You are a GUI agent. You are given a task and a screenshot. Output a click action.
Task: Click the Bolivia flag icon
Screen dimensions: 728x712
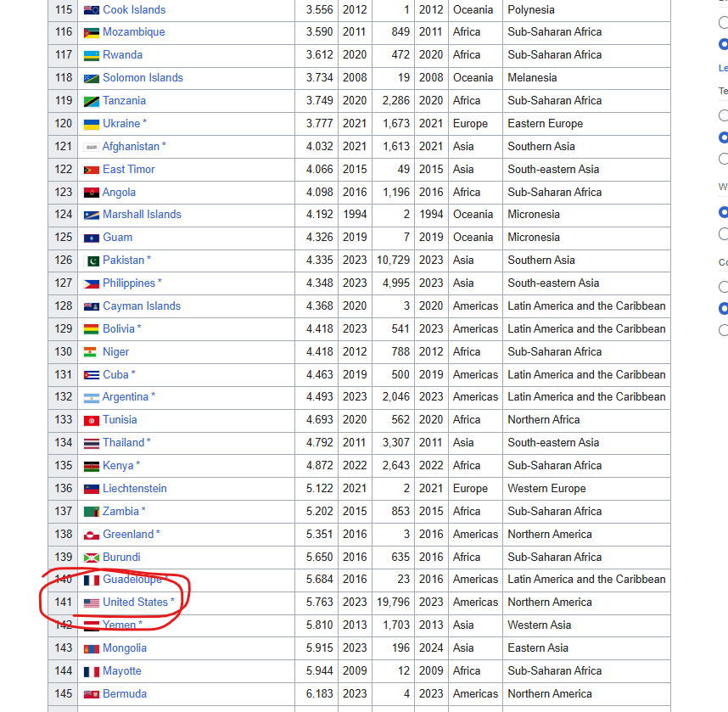pyautogui.click(x=92, y=329)
